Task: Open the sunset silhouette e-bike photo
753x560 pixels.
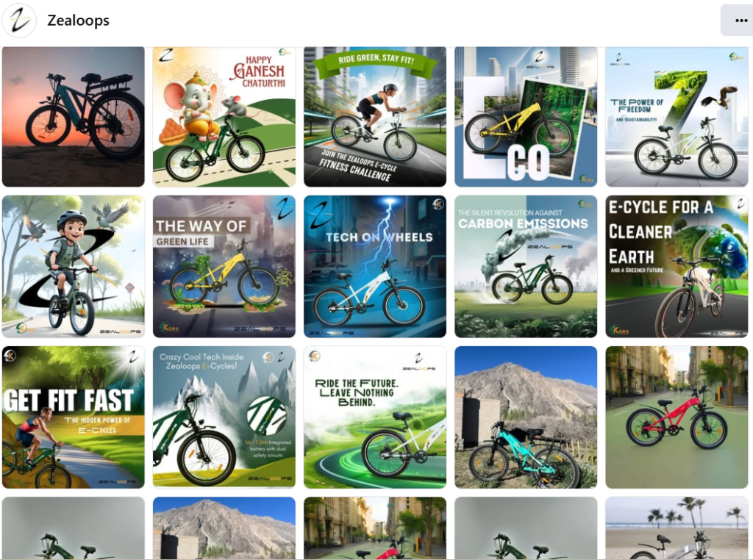Action: click(73, 117)
